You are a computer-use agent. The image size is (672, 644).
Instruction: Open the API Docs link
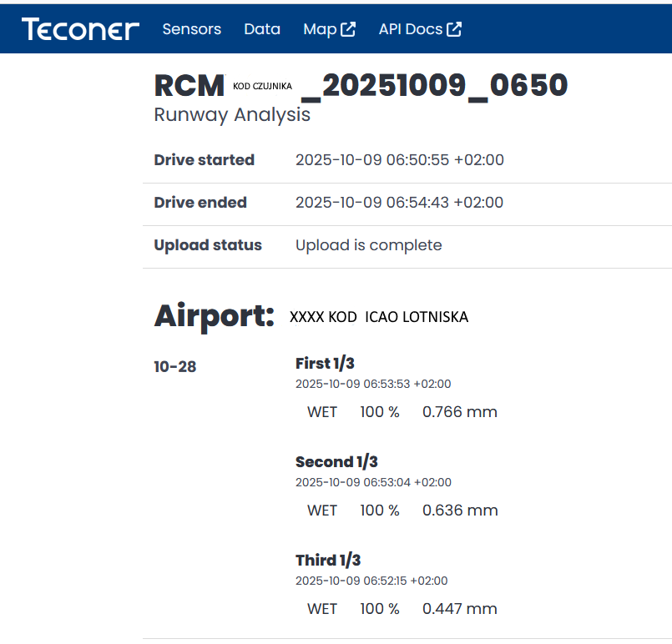coord(410,29)
